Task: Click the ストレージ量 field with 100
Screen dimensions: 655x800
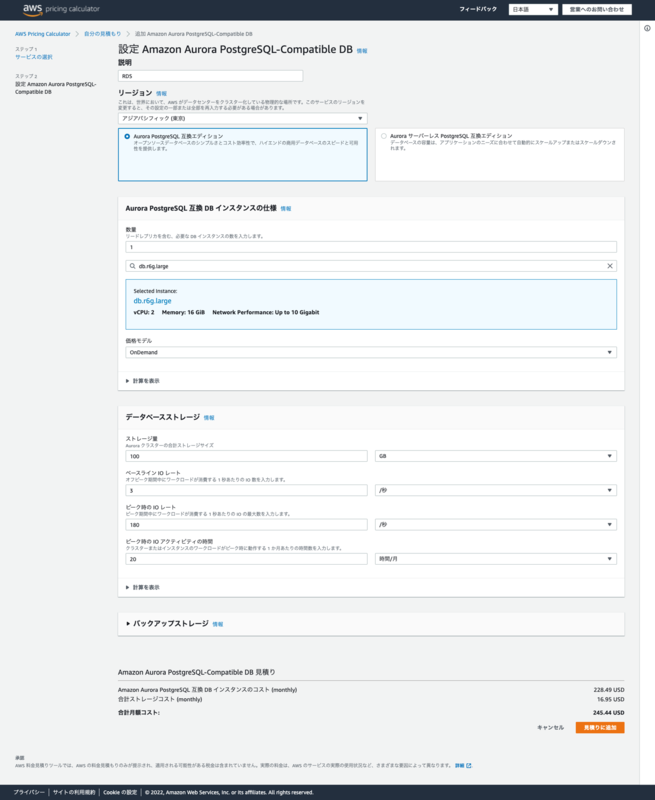Action: [246, 456]
